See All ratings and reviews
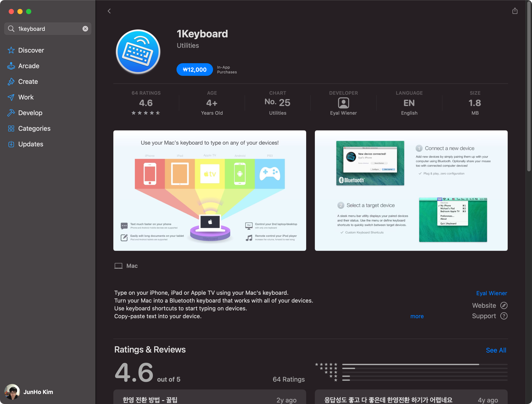This screenshot has width=532, height=404. [x=496, y=350]
